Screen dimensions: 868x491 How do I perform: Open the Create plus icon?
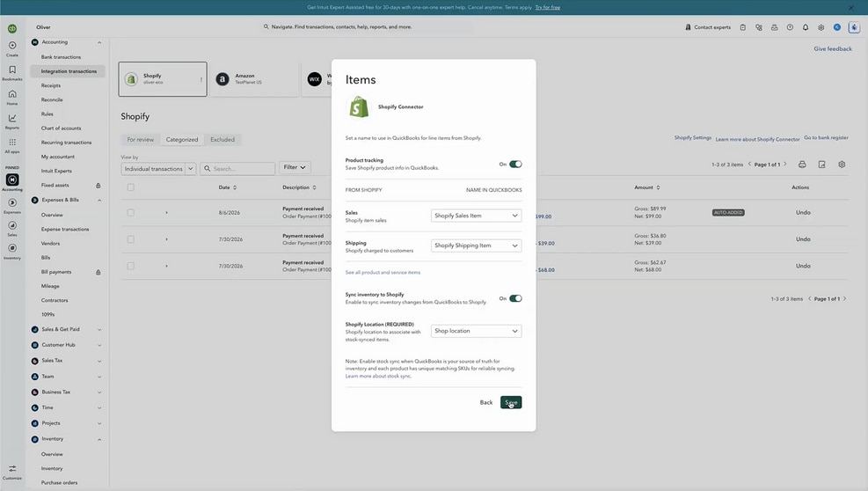(12, 46)
